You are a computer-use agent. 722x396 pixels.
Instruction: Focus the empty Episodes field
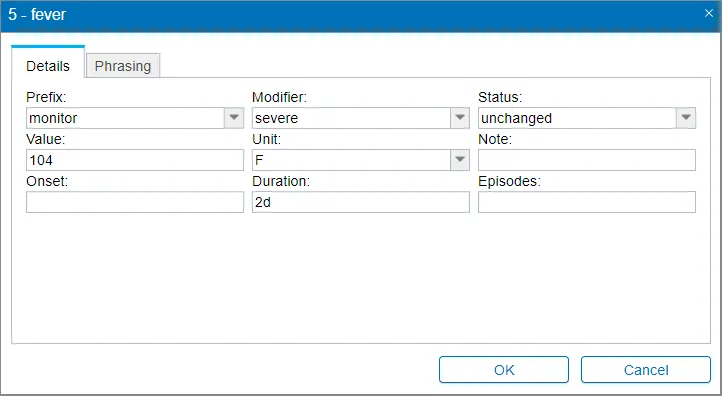(x=587, y=202)
